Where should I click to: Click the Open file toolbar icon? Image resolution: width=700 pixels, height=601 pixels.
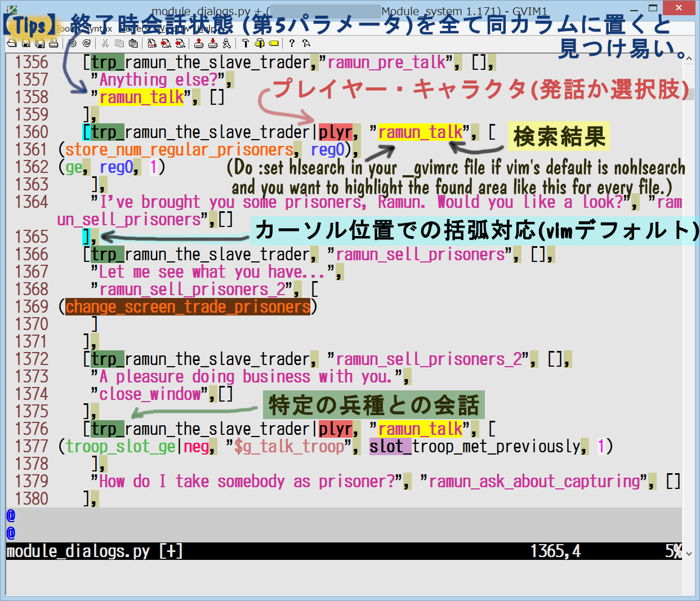coord(12,43)
